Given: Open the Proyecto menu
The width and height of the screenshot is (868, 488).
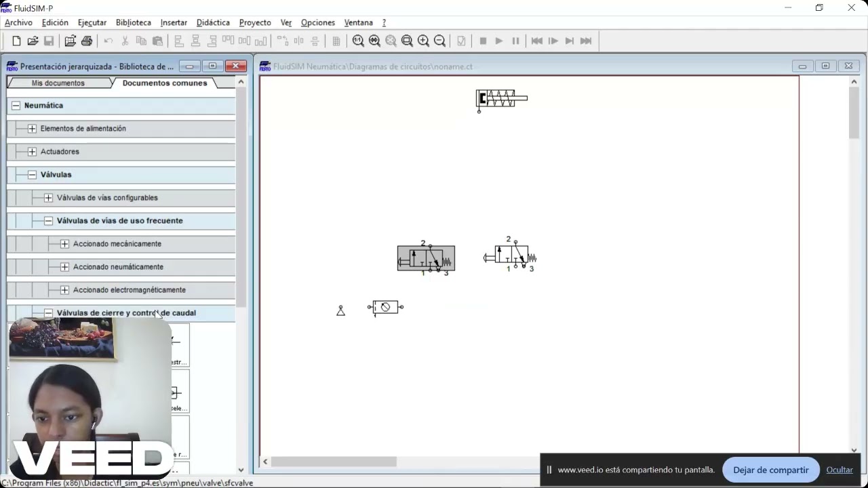Looking at the screenshot, I should click(x=255, y=22).
